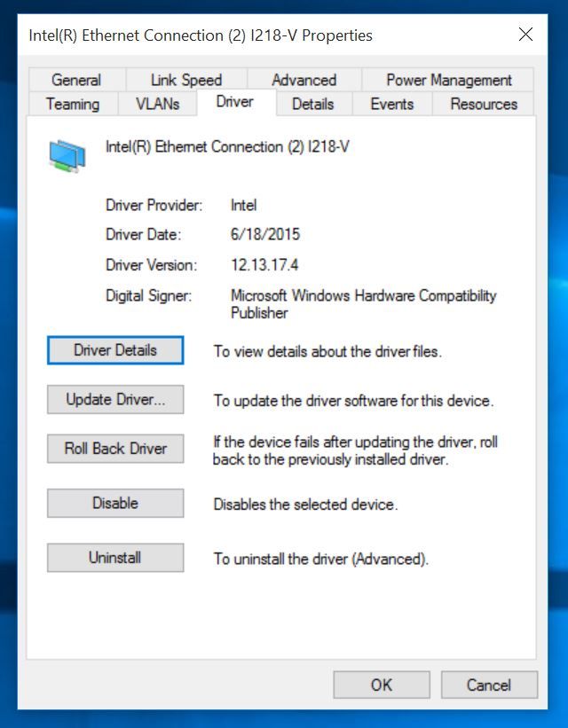Open Driver Details

click(115, 350)
